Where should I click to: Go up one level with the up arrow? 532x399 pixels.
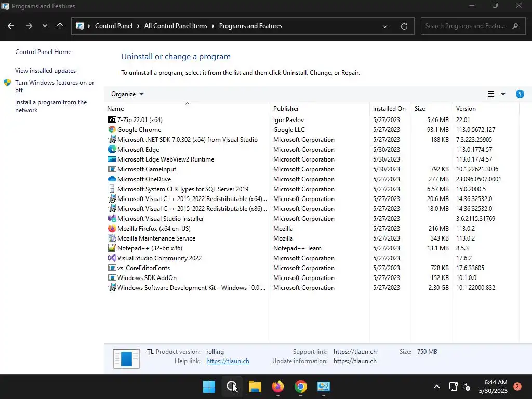[60, 26]
